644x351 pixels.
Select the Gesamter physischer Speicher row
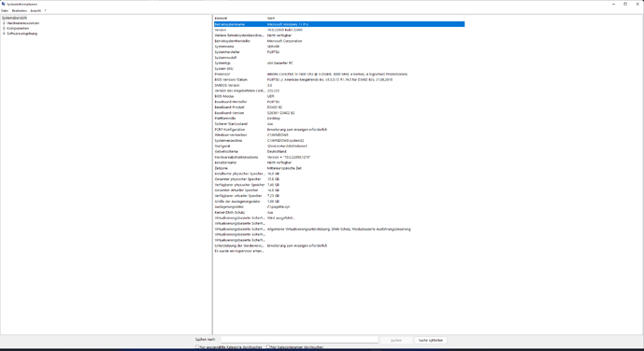pos(339,179)
